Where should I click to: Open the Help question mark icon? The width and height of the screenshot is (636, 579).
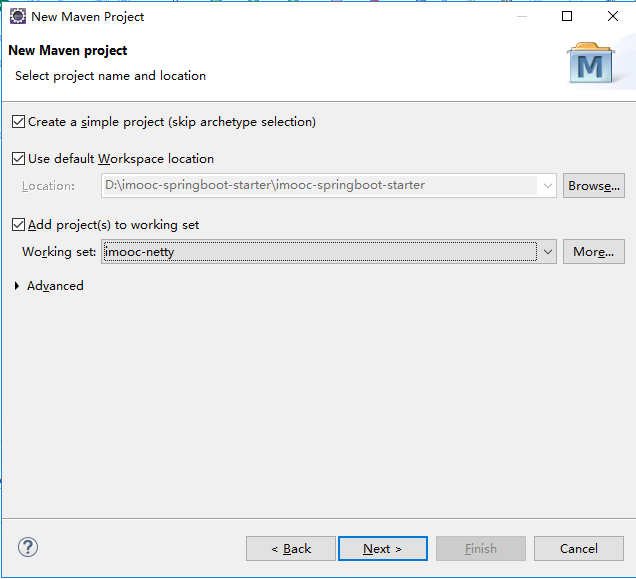pyautogui.click(x=28, y=547)
